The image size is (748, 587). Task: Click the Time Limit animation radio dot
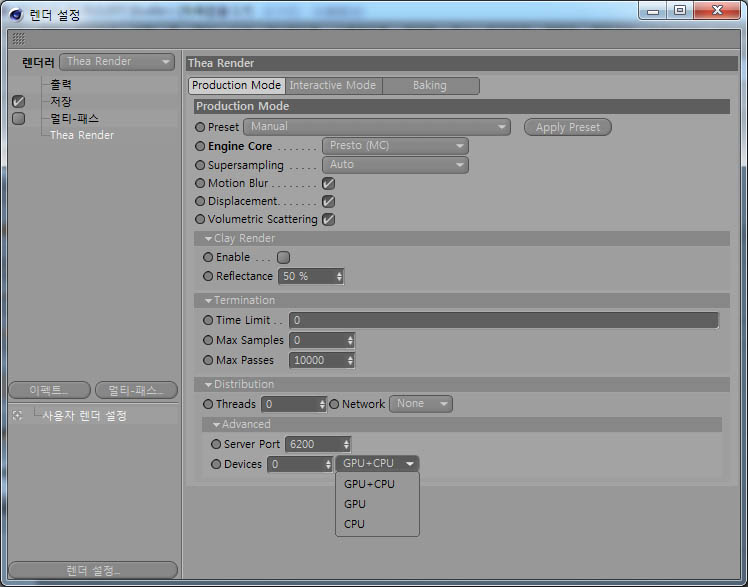click(208, 320)
